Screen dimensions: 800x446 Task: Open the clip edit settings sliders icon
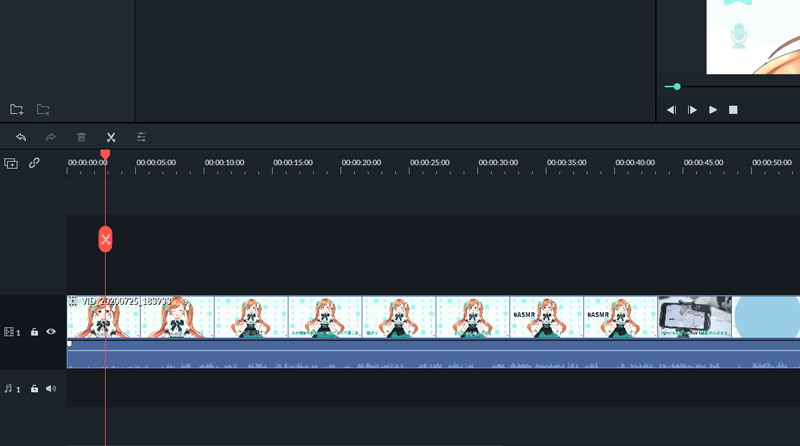click(x=141, y=137)
